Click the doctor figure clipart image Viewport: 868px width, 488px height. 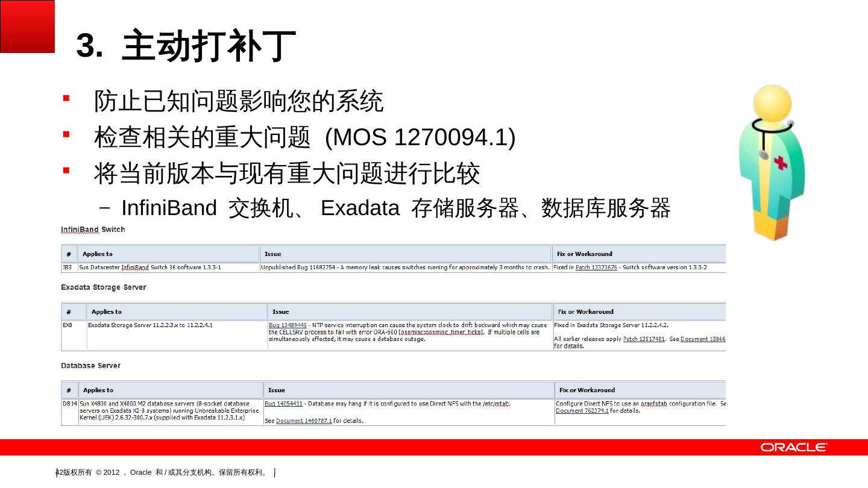772,163
